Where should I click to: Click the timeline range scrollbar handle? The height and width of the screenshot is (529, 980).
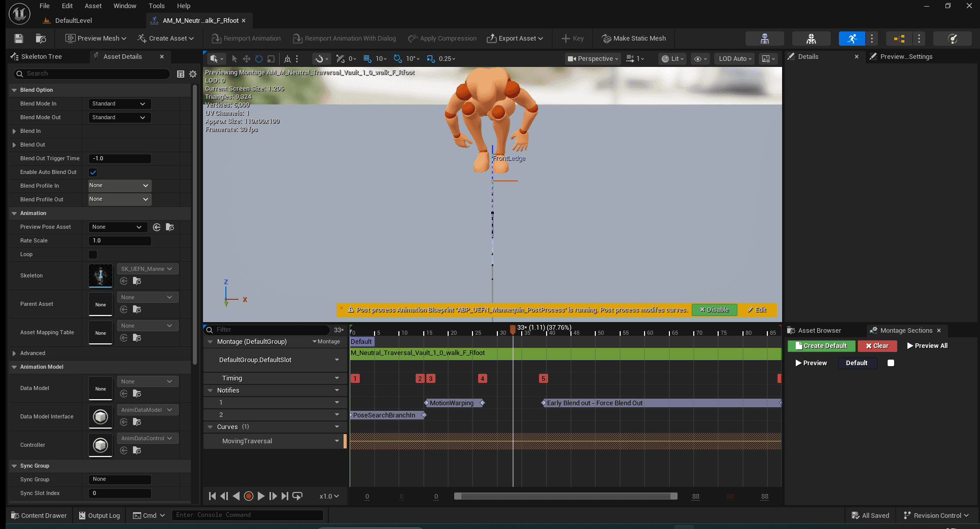tap(565, 496)
